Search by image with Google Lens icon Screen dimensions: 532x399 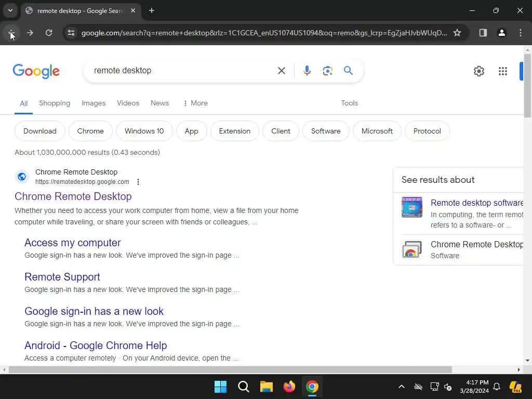tap(327, 71)
